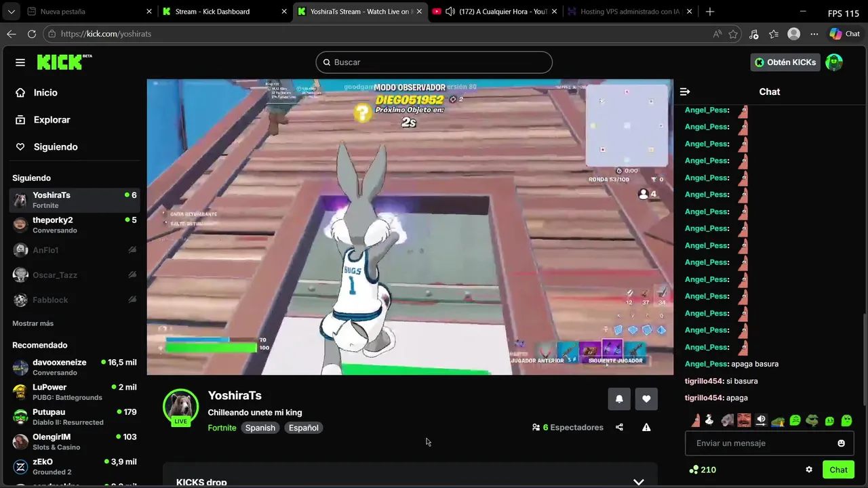Viewport: 868px width, 488px height.
Task: Open the offline AnFlo1 channel
Action: pos(75,250)
